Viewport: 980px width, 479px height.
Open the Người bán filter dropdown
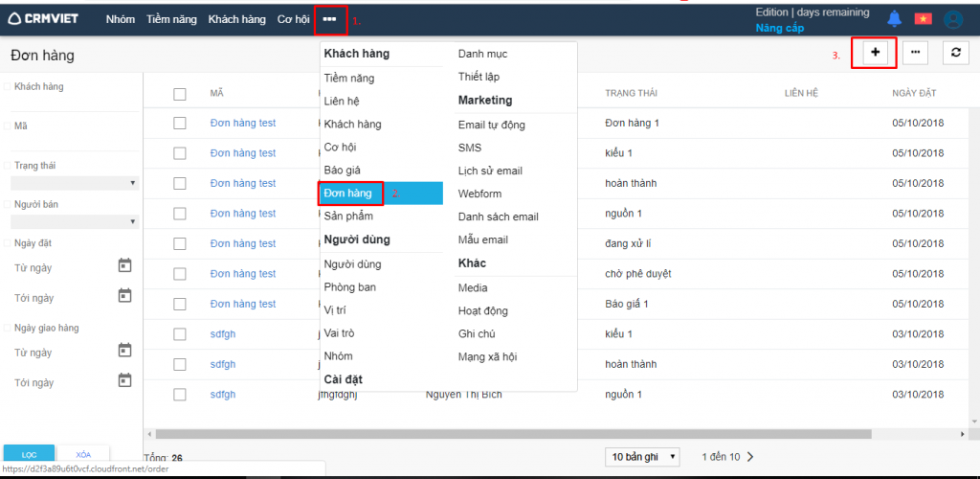[74, 221]
